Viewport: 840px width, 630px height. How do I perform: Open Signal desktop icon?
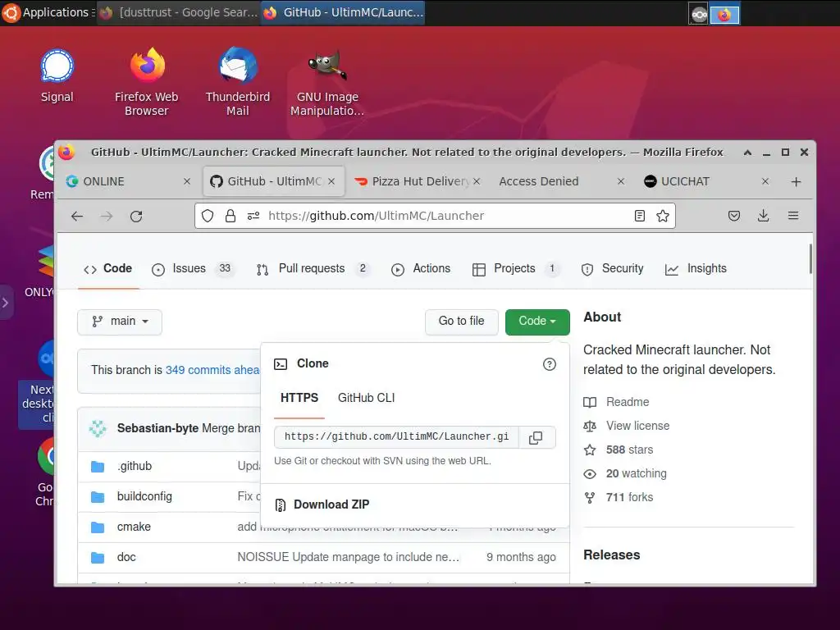[57, 75]
